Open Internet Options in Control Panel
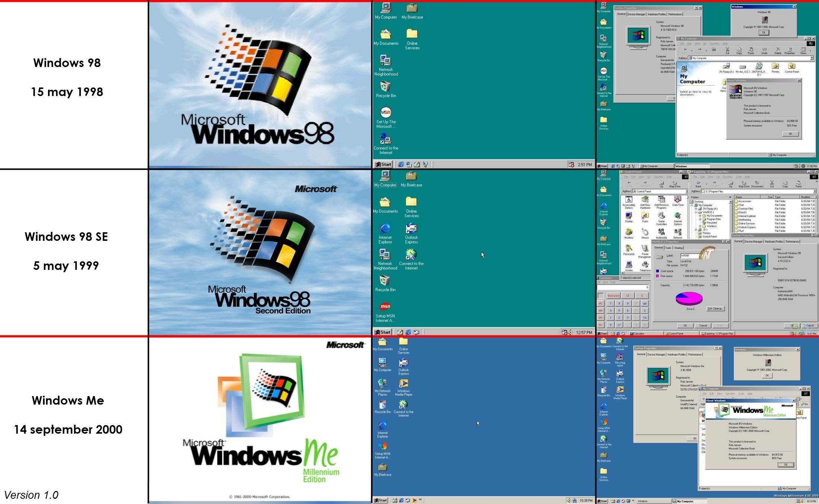Image resolution: width=819 pixels, height=504 pixels. pos(678,219)
